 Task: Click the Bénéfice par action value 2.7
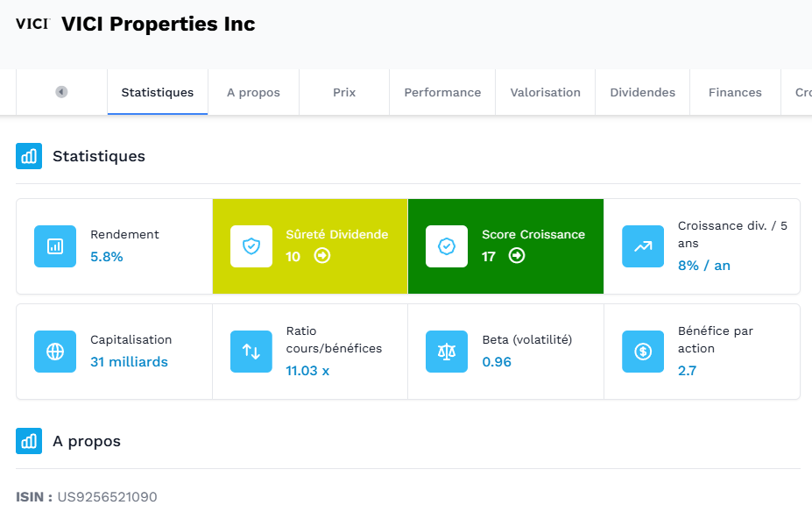click(x=688, y=371)
